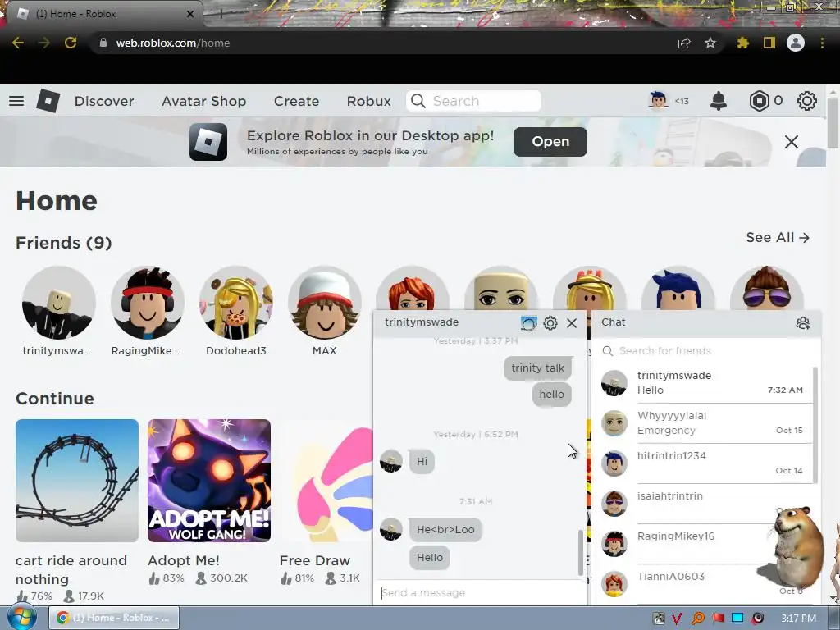Open chat settings gear for trinitymswade
Screen dimensions: 840x630
point(550,323)
